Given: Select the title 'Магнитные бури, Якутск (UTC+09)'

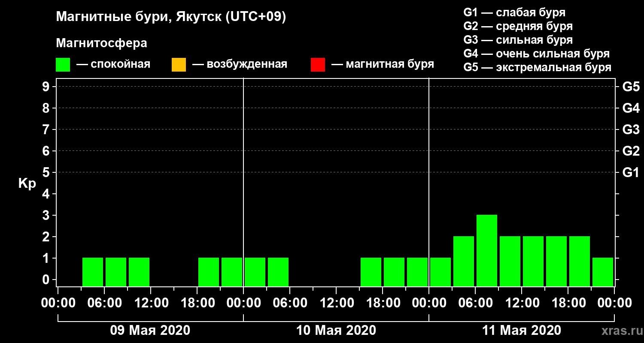Looking at the screenshot, I should click(171, 17).
